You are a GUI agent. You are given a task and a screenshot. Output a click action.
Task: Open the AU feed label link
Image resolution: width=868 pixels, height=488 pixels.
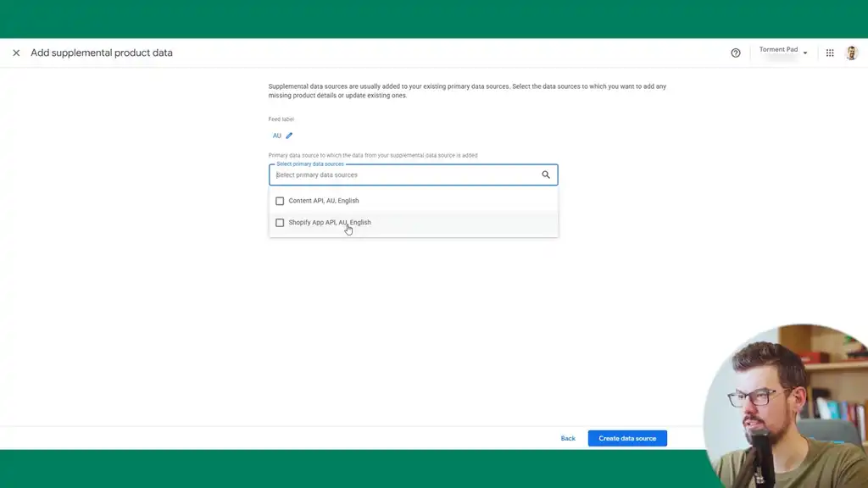tap(276, 135)
